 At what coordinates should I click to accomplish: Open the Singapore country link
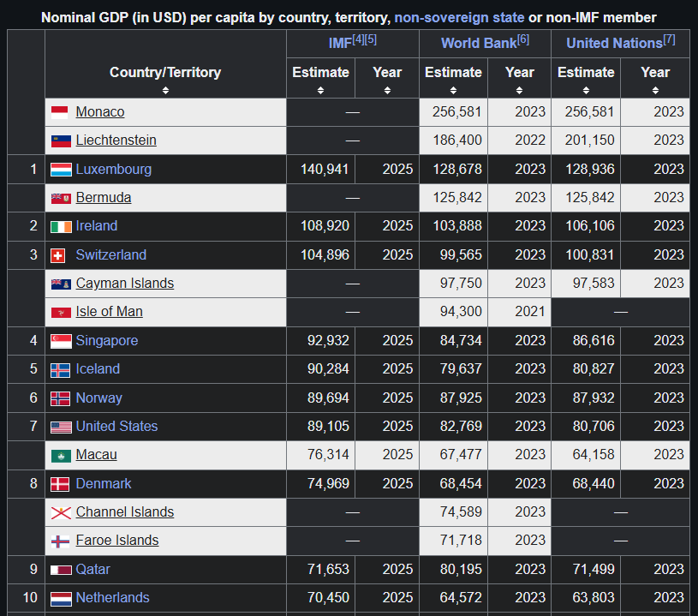(x=107, y=341)
